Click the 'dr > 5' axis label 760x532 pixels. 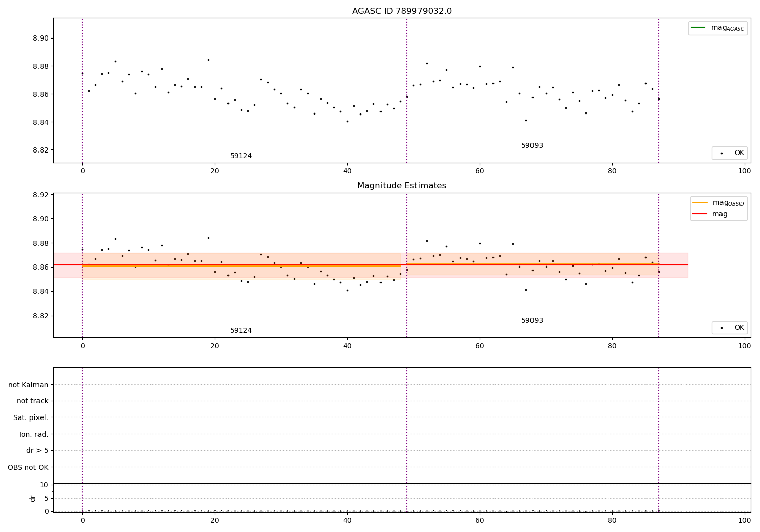click(x=37, y=450)
